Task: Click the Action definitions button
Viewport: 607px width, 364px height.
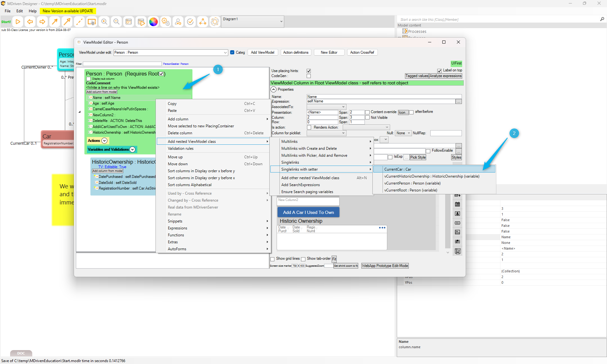Action: 296,52
